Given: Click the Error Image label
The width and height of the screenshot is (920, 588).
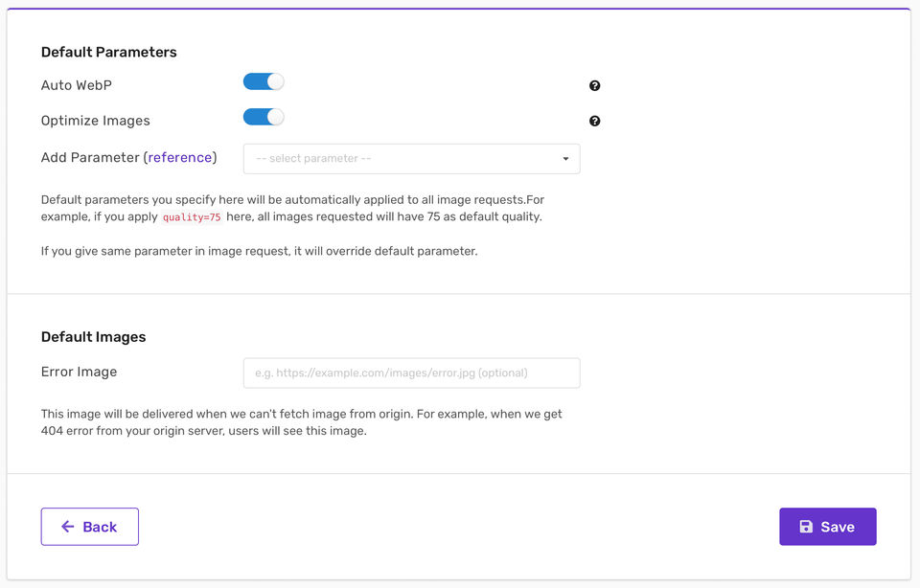Looking at the screenshot, I should pos(79,372).
